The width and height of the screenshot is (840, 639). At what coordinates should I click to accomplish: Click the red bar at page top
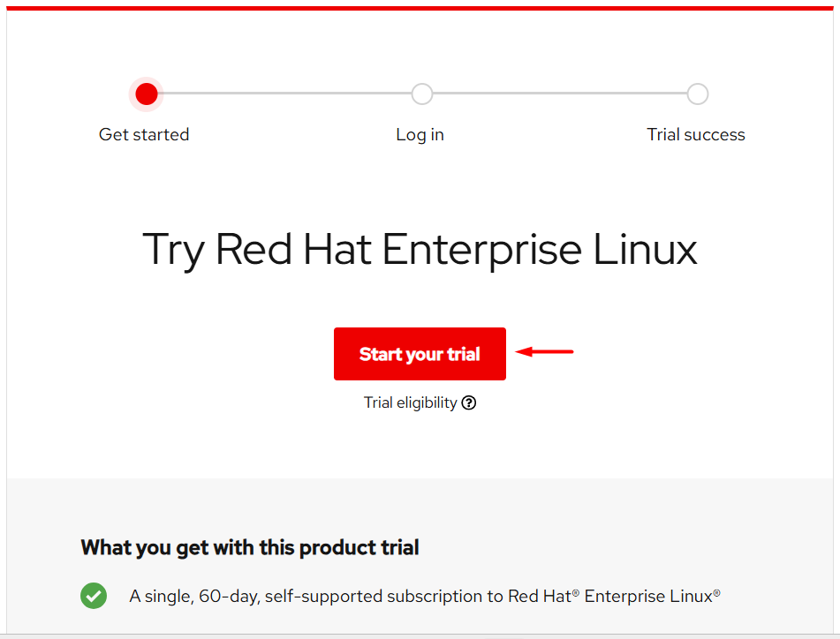[420, 8]
